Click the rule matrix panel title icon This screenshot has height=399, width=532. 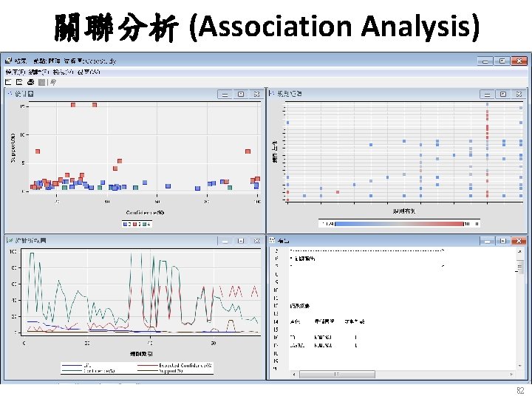271,93
